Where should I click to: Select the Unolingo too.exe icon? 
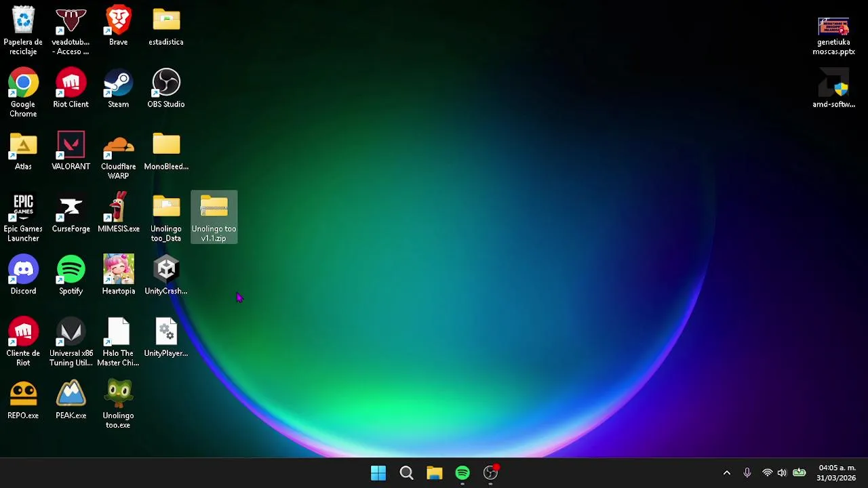pyautogui.click(x=118, y=405)
